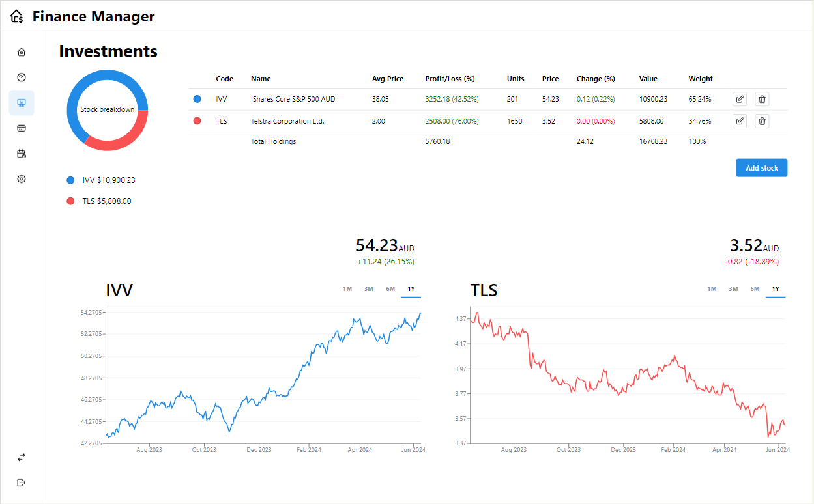Edit the IVV stock row
Viewport: 814px width, 504px height.
tap(740, 99)
